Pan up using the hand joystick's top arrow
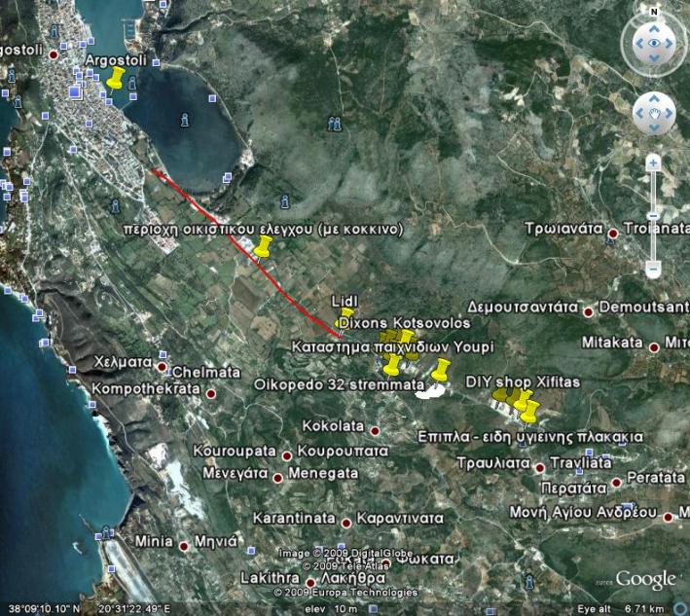Image resolution: width=690 pixels, height=616 pixels. point(653,99)
